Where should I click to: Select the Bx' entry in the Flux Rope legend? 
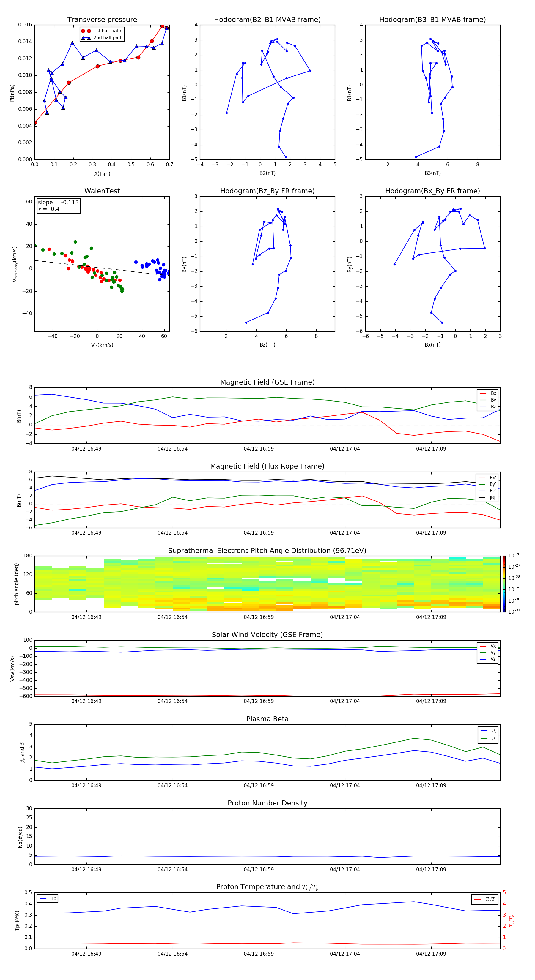(487, 478)
